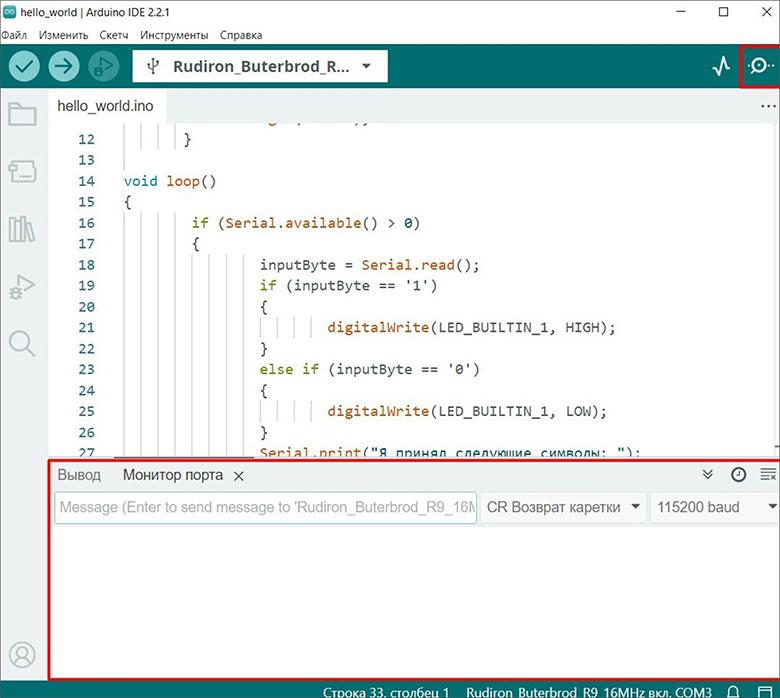Screen dimensions: 780x698
Task: Click 'digitalWrite(LED_BUILTIN_1, HIGH);' line
Action: point(472,328)
